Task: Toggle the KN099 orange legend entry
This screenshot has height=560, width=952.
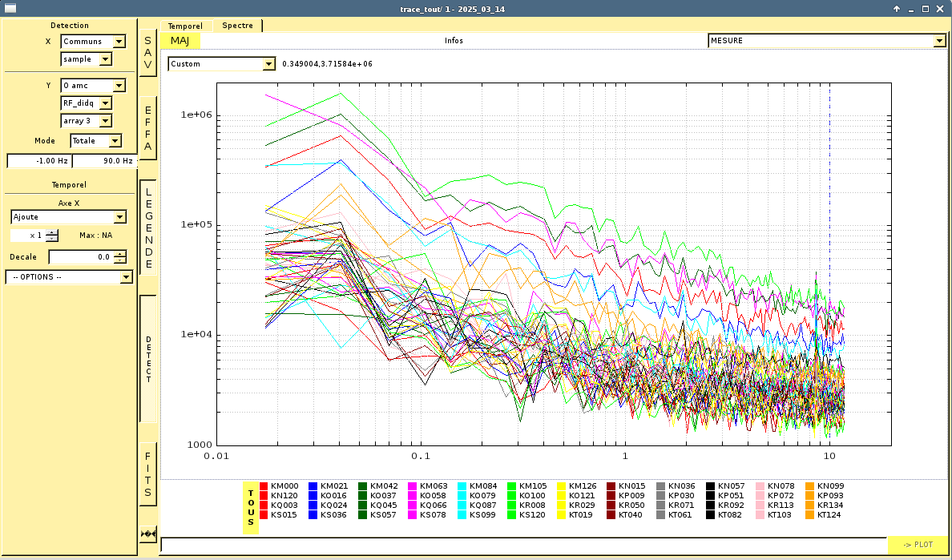Action: click(x=810, y=486)
